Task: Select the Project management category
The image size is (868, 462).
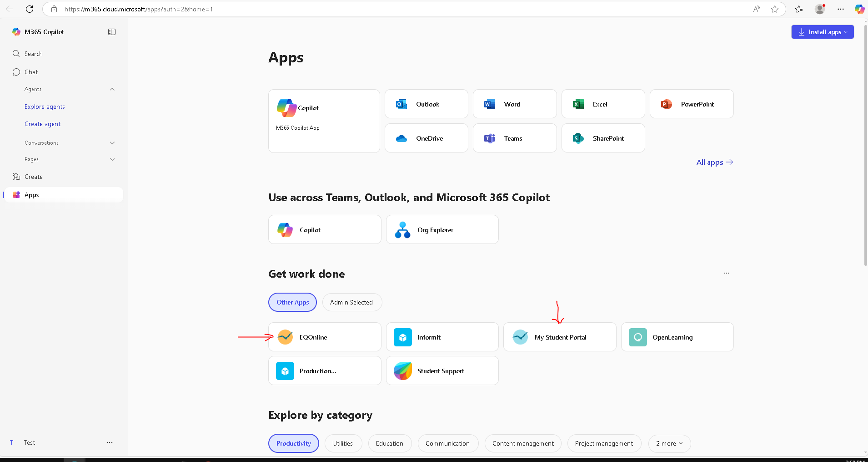Action: [604, 443]
